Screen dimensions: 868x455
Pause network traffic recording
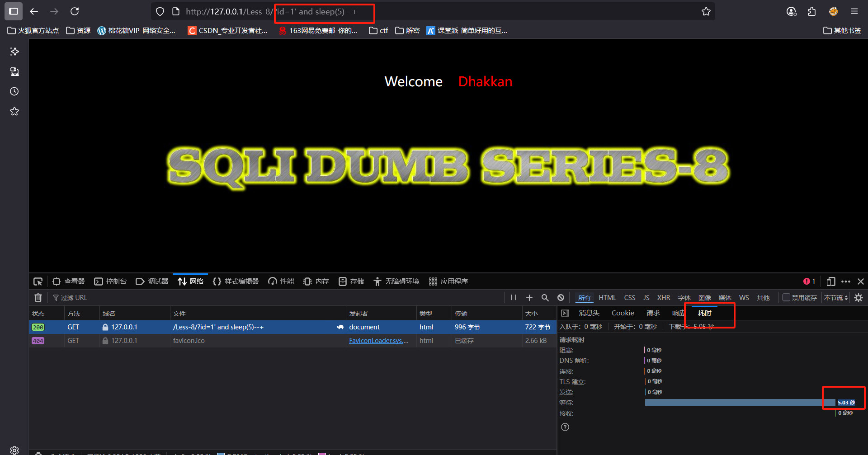513,297
